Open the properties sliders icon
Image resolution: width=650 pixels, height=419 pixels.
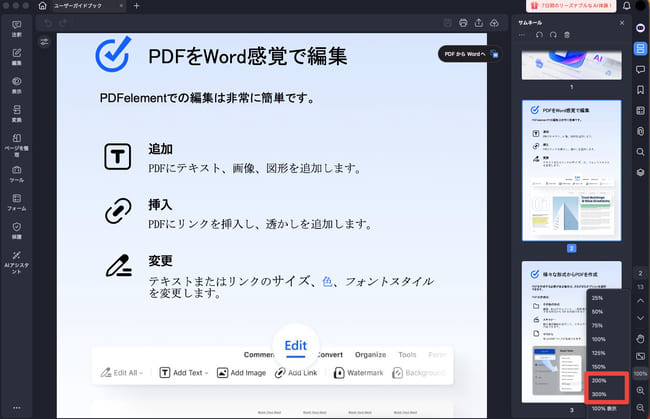[44, 42]
